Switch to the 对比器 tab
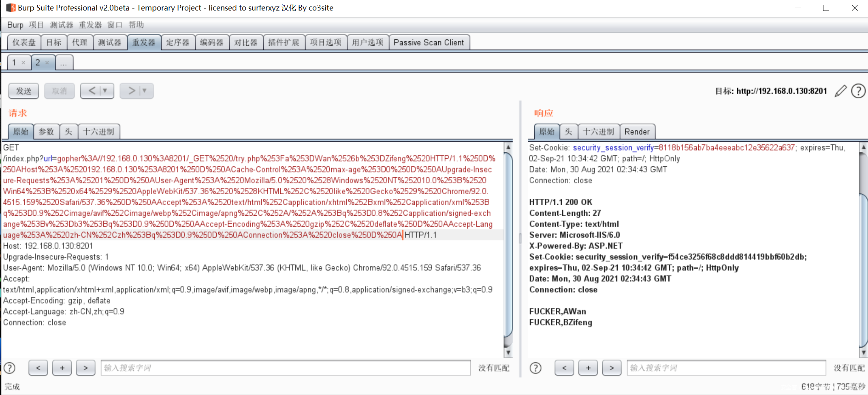Screen dimensions: 868x395 [x=246, y=42]
